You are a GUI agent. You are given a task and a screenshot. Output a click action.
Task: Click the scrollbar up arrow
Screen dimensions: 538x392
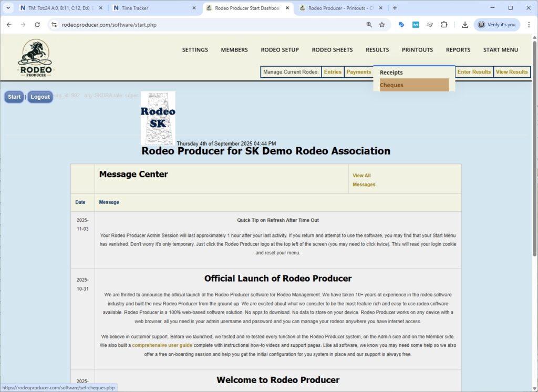tap(534, 37)
